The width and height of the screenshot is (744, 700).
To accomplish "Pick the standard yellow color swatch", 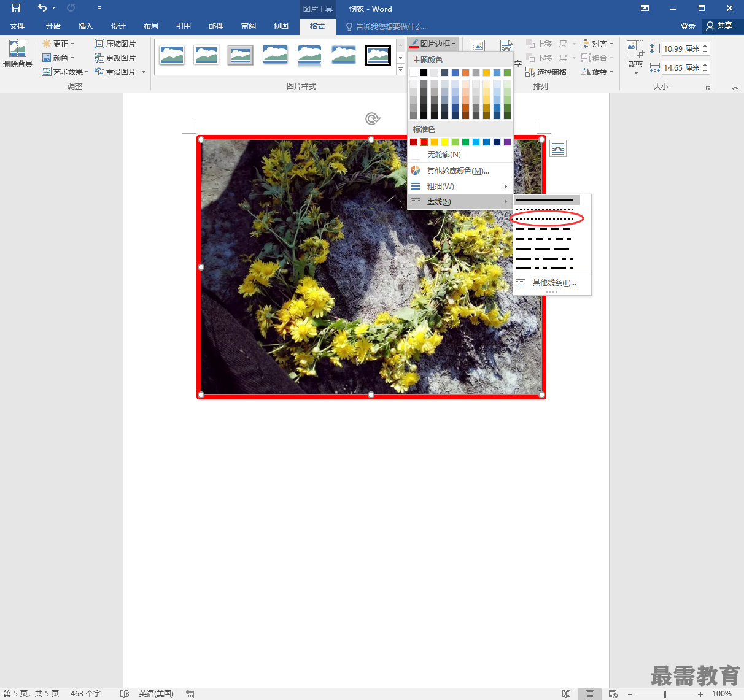I will coord(444,142).
